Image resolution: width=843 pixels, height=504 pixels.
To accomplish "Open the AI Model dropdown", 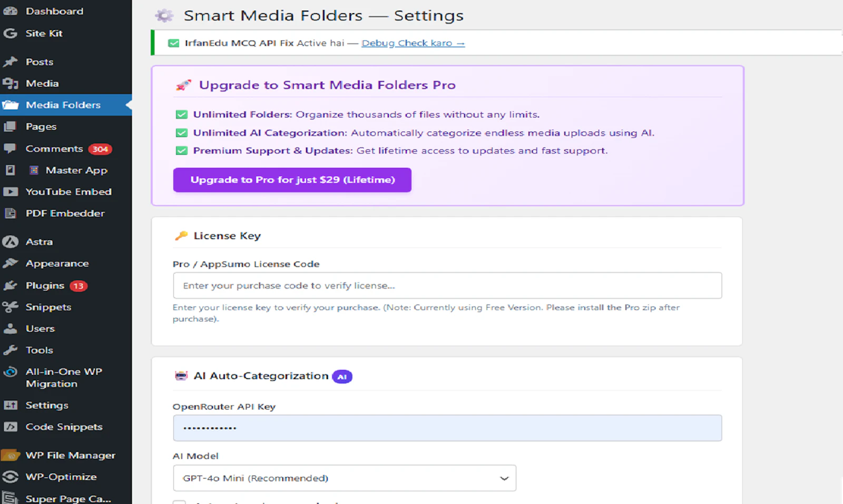I will point(345,478).
